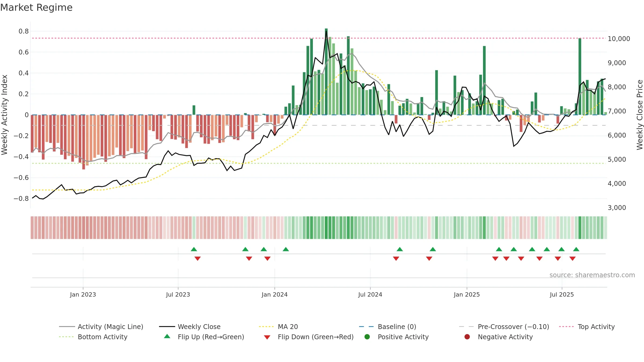The height and width of the screenshot is (362, 644).
Task: Click the Jul 2023 date label
Action: pyautogui.click(x=178, y=294)
